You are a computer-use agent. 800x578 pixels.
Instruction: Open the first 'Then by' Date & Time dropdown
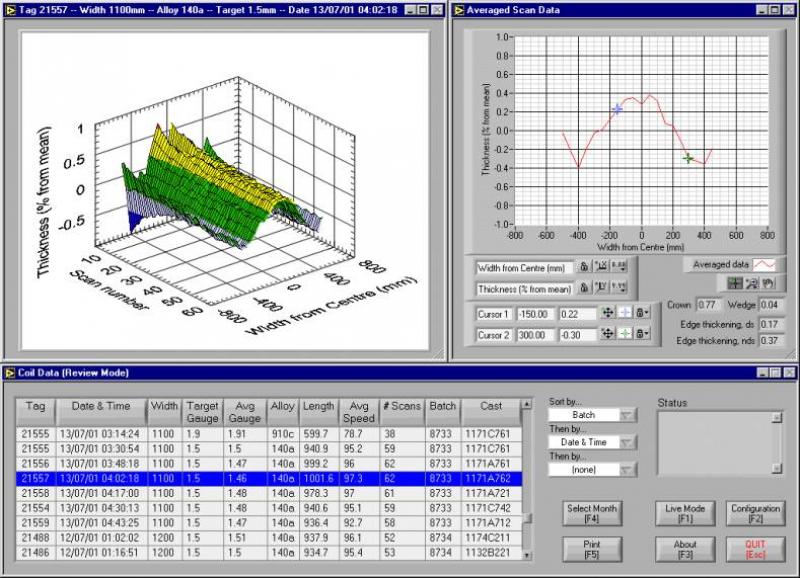593,442
